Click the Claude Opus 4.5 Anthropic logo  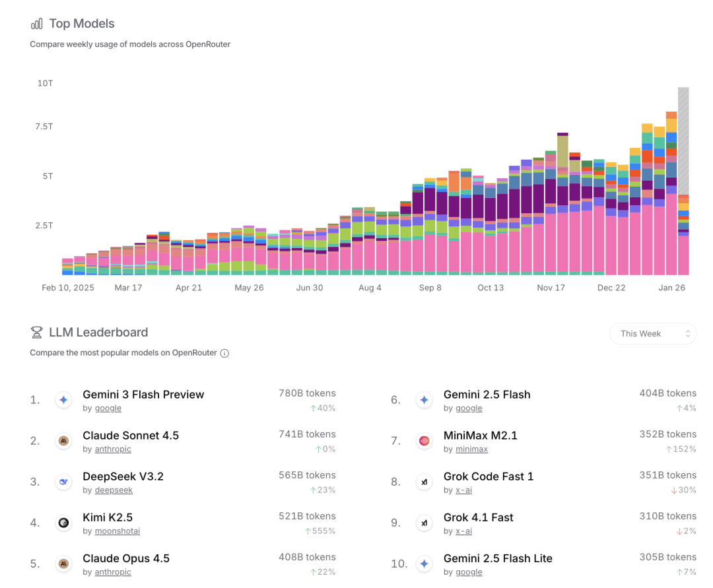(63, 564)
